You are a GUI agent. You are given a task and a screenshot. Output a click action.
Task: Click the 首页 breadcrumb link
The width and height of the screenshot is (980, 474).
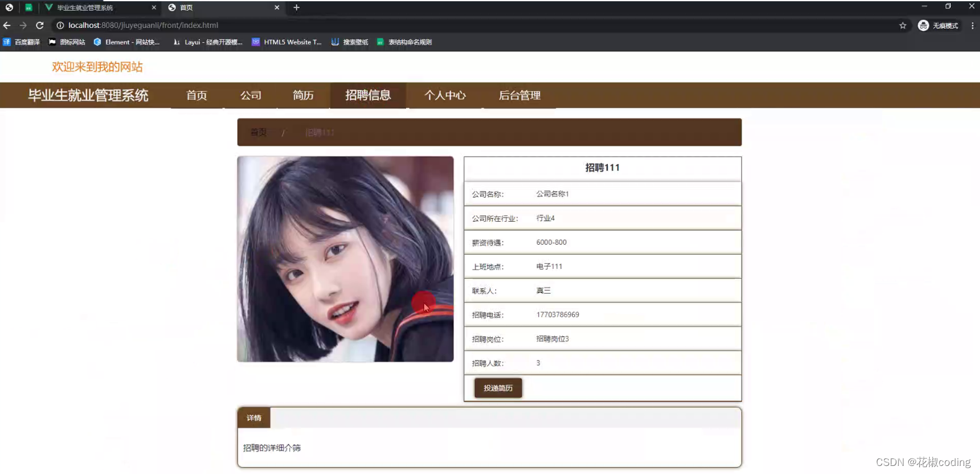[258, 133]
